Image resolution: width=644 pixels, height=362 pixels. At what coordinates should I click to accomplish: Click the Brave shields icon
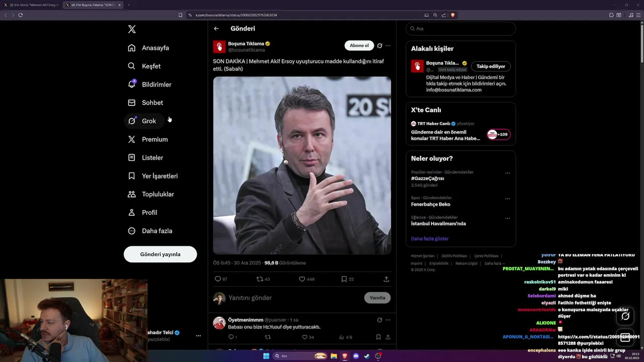click(x=452, y=15)
